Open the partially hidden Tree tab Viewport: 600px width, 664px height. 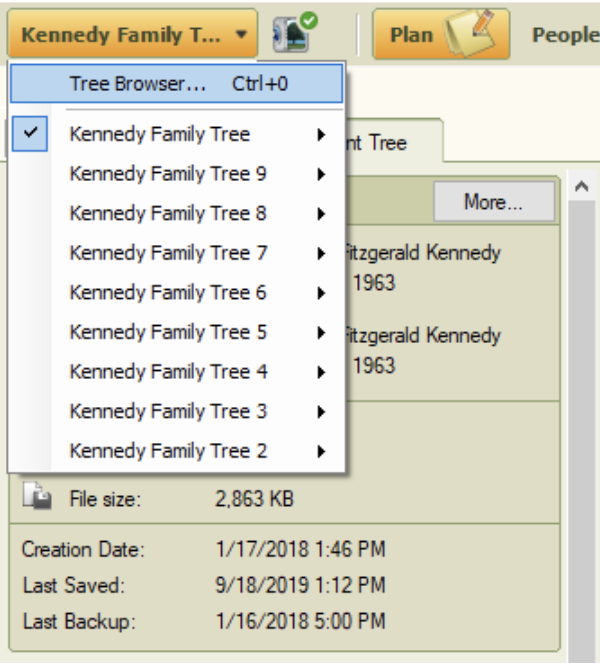[394, 141]
